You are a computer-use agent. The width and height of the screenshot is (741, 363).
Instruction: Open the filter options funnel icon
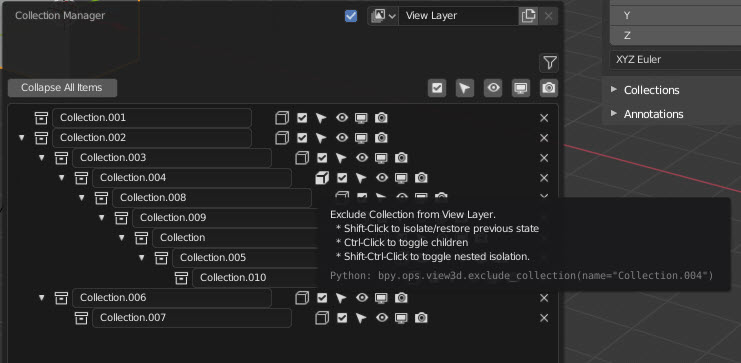tap(549, 63)
